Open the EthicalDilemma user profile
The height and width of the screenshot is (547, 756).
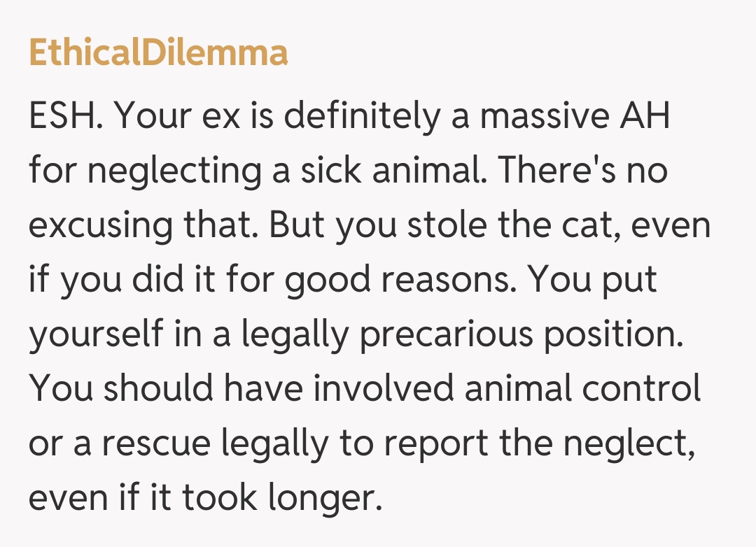158,52
